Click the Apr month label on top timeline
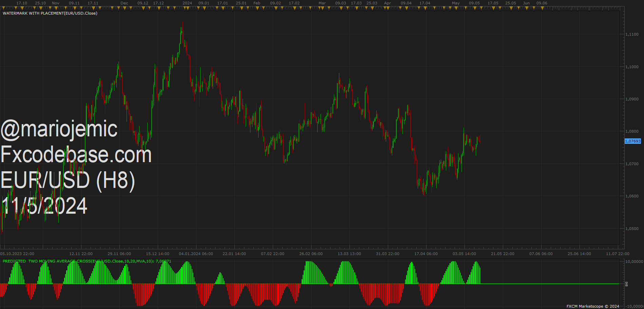Screen dimensions: 644x309 [x=387, y=3]
